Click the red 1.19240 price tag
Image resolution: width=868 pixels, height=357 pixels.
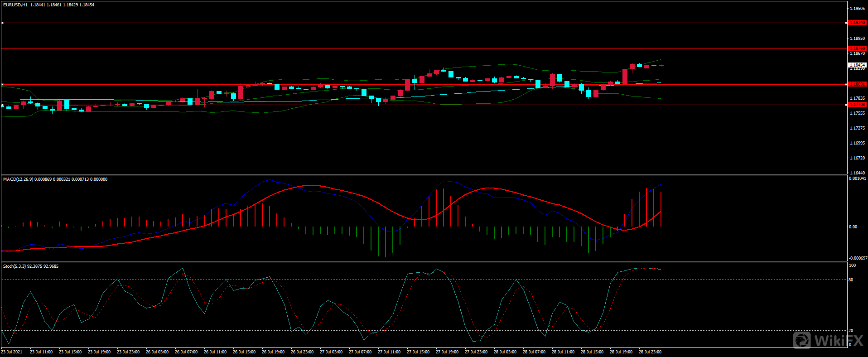(857, 23)
